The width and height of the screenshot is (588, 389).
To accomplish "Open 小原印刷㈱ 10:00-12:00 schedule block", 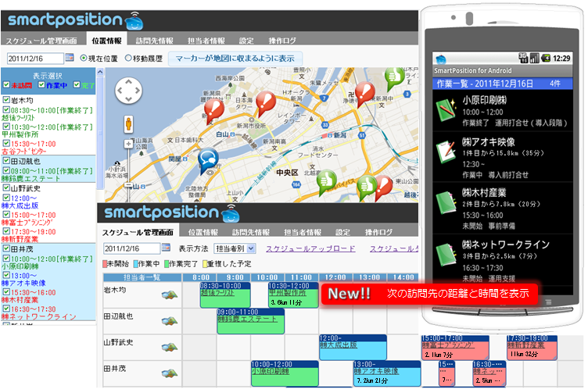I will tap(285, 373).
